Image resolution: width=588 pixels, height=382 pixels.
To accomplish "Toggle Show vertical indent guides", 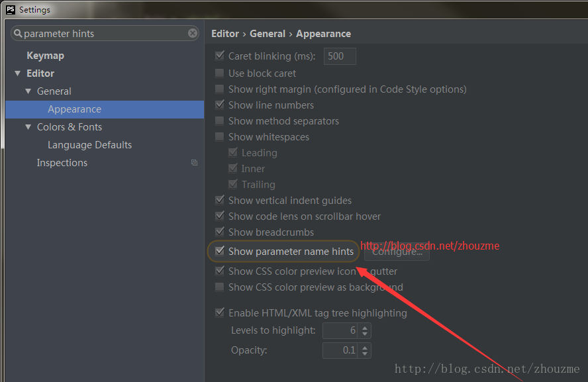I will pyautogui.click(x=220, y=200).
